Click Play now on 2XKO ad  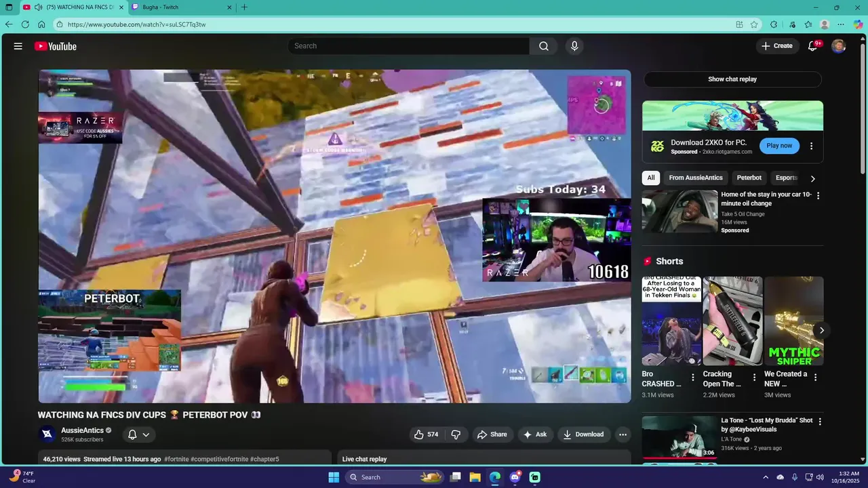779,146
